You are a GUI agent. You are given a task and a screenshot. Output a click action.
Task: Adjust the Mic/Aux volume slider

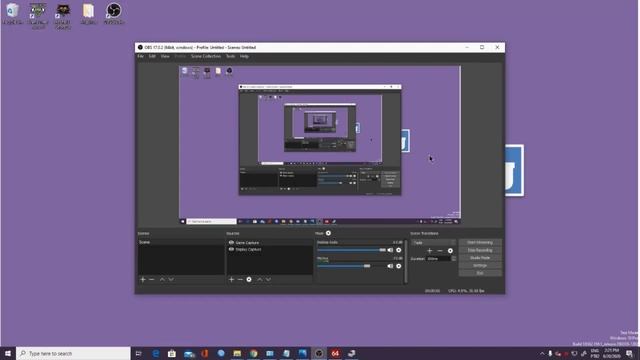[351, 266]
